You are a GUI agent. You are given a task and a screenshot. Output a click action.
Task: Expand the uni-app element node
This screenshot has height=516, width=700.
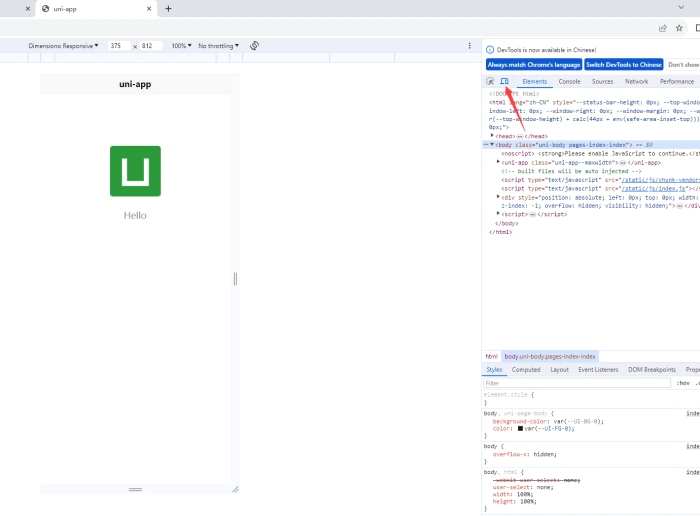pos(498,162)
